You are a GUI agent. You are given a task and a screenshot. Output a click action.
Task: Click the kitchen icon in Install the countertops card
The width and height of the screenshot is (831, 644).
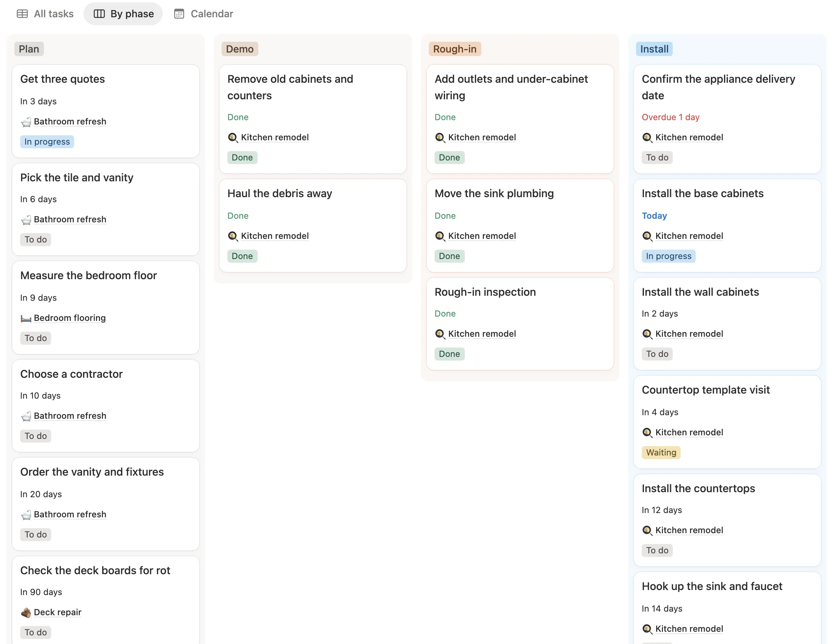tap(647, 530)
